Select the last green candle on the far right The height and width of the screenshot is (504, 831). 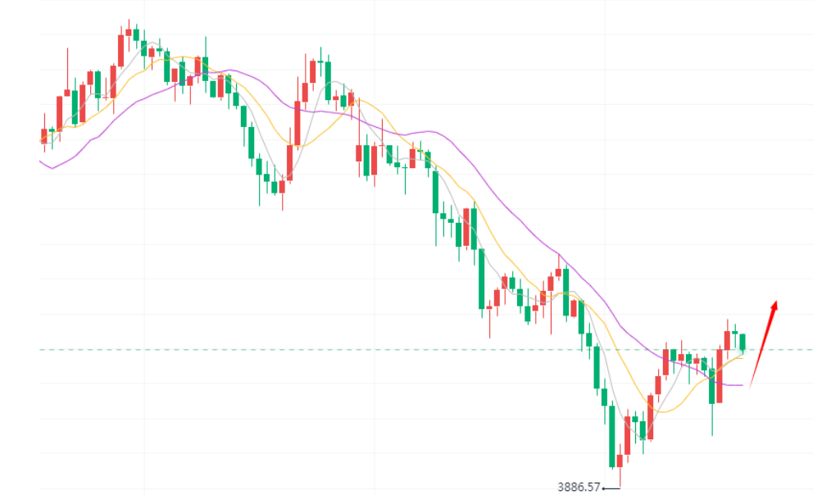pyautogui.click(x=742, y=341)
